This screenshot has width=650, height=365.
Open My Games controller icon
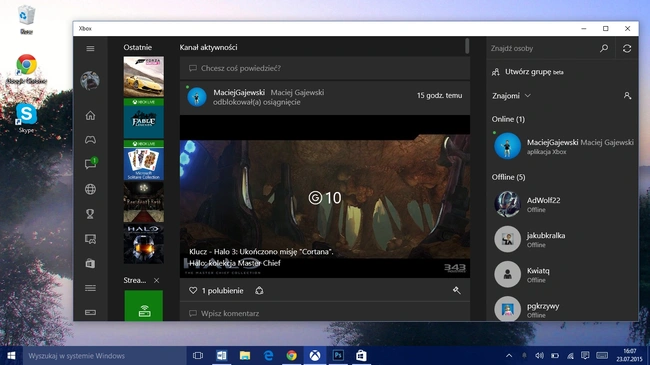tap(90, 140)
